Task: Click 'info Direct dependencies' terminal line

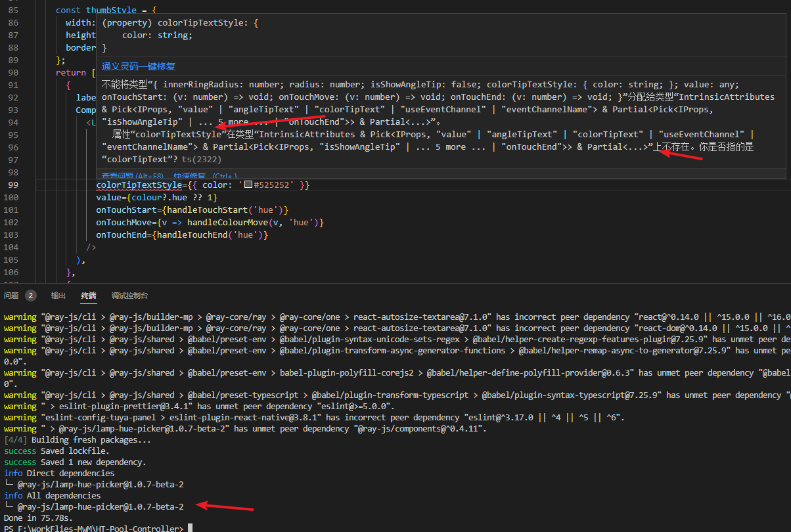Action: (59, 474)
